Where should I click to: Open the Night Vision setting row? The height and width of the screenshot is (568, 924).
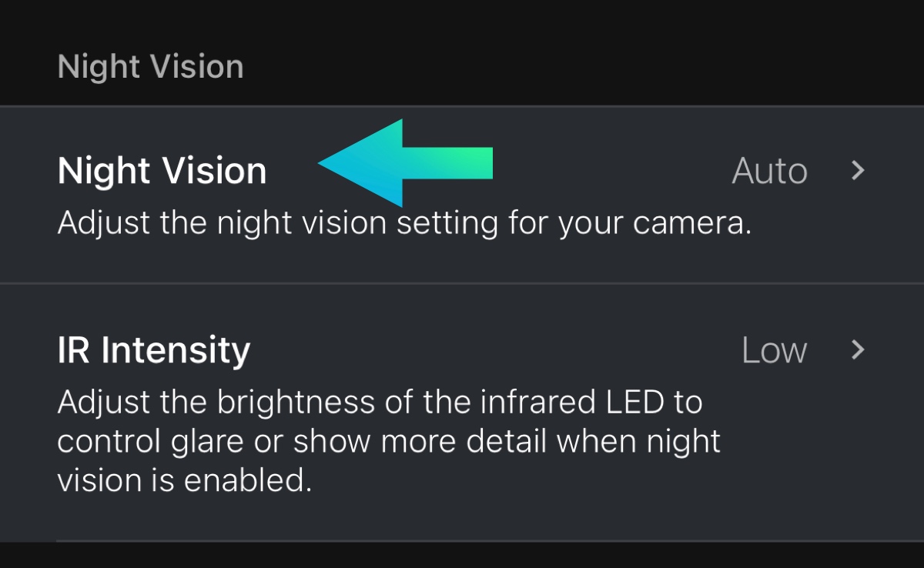(x=462, y=195)
